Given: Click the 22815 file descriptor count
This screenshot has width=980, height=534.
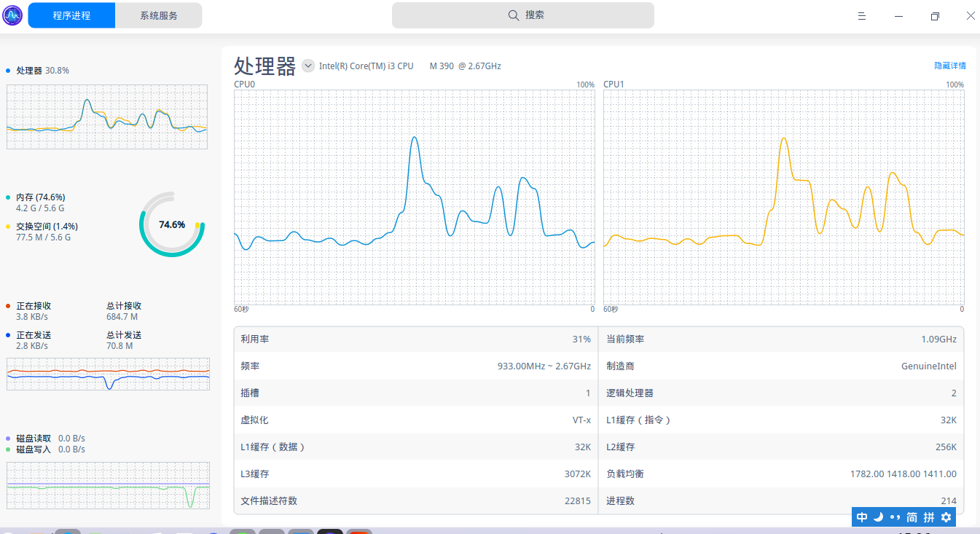Looking at the screenshot, I should (577, 501).
